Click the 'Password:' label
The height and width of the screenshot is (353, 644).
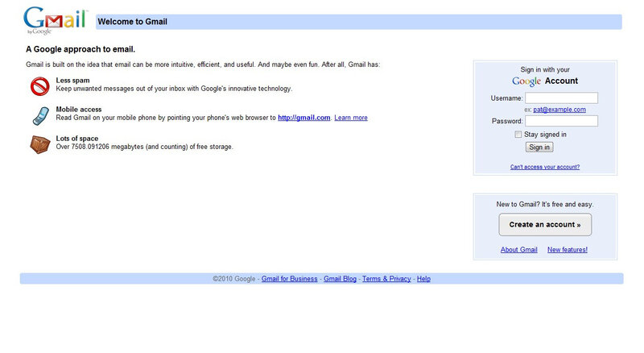click(507, 122)
